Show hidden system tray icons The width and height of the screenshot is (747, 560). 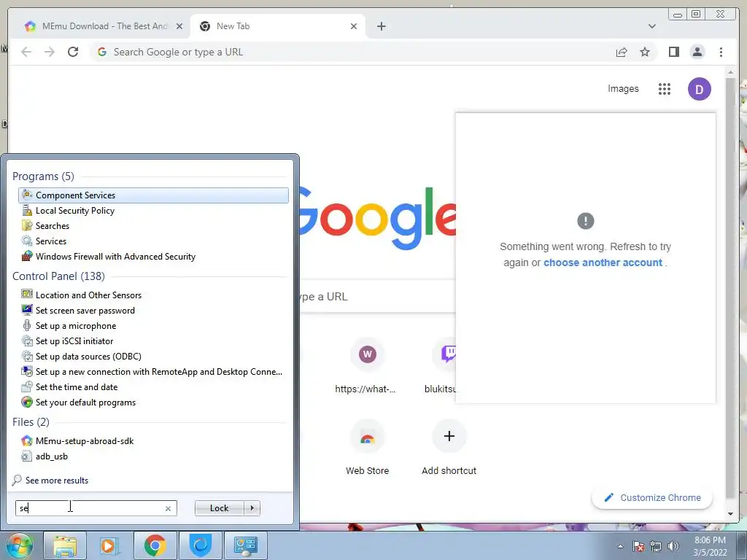[620, 546]
